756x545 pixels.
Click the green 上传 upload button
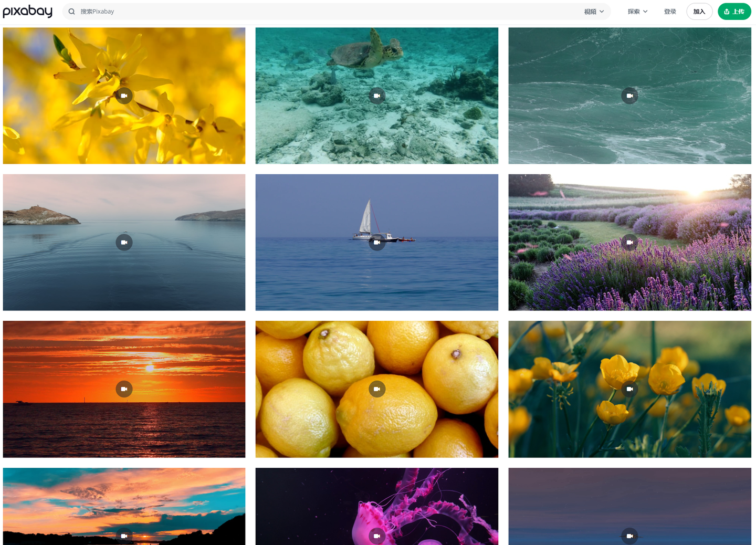[734, 12]
